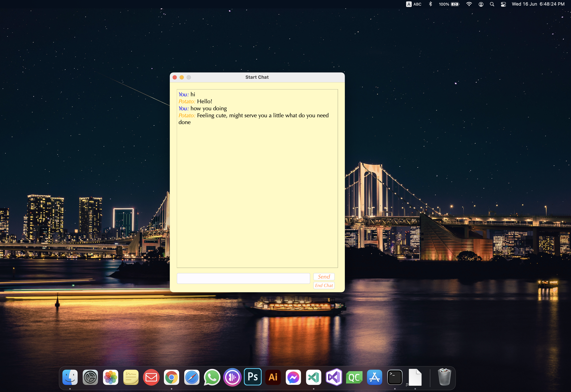Open Terminal from the dock
571x392 pixels.
(395, 377)
